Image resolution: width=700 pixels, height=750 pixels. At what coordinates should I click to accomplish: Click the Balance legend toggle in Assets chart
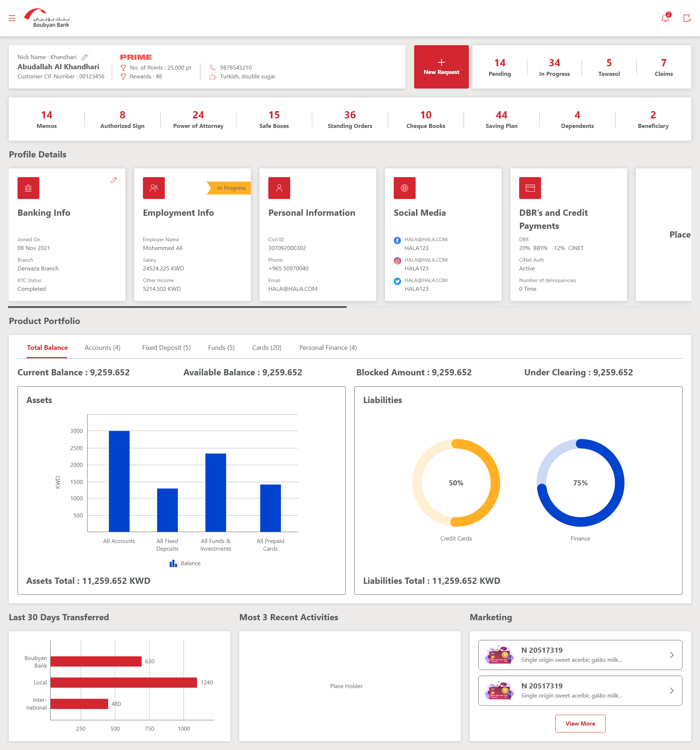tap(185, 563)
